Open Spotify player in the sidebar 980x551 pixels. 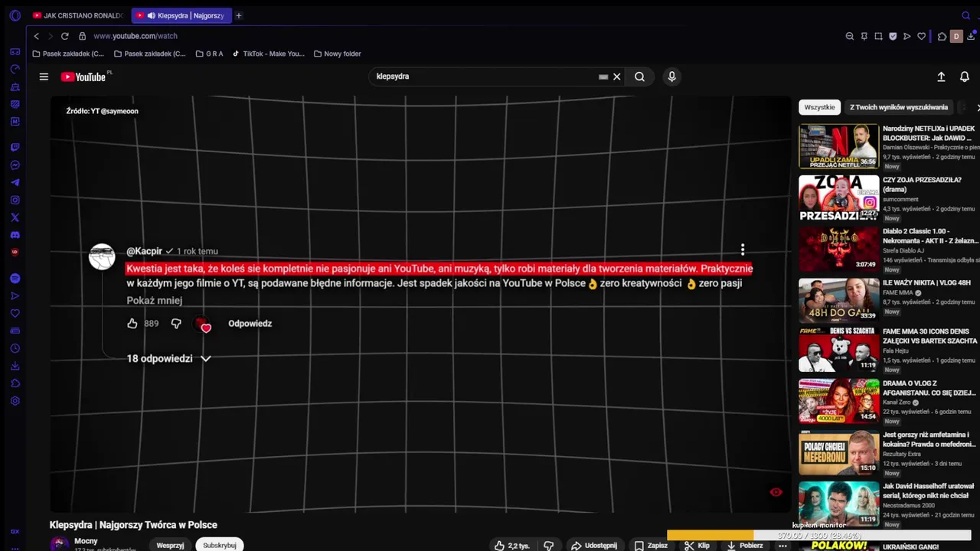[15, 279]
